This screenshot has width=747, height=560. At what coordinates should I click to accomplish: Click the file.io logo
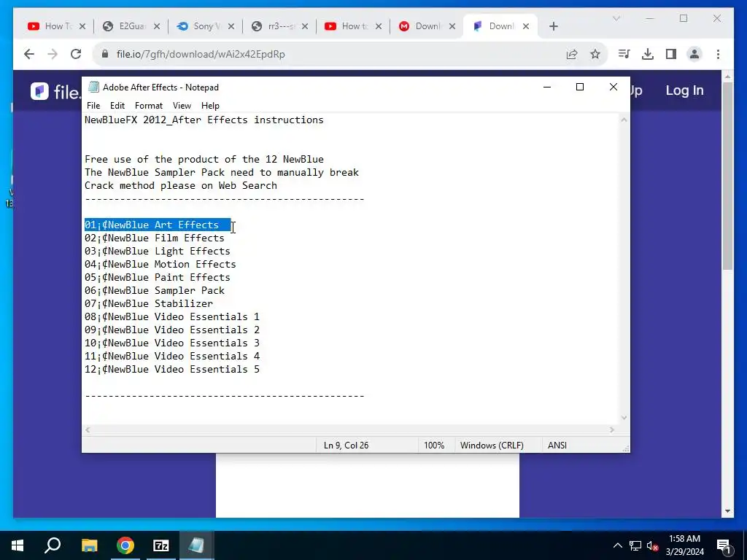[55, 91]
